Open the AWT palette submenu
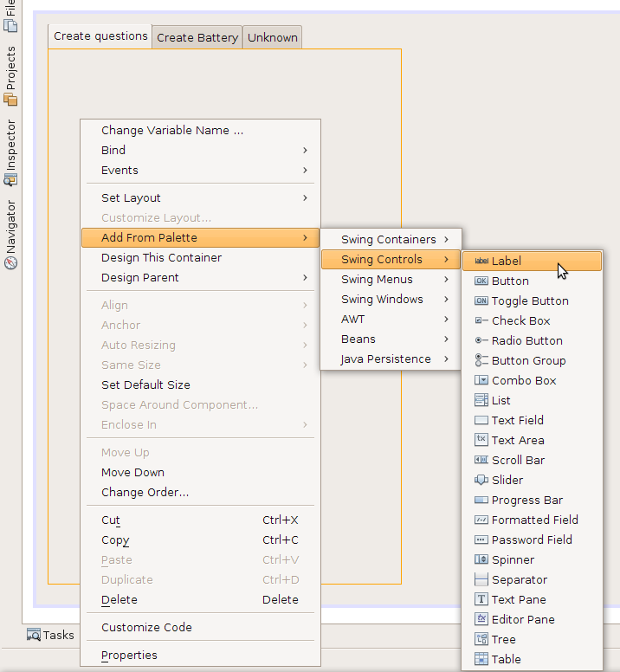Viewport: 620px width, 672px height. (x=391, y=320)
